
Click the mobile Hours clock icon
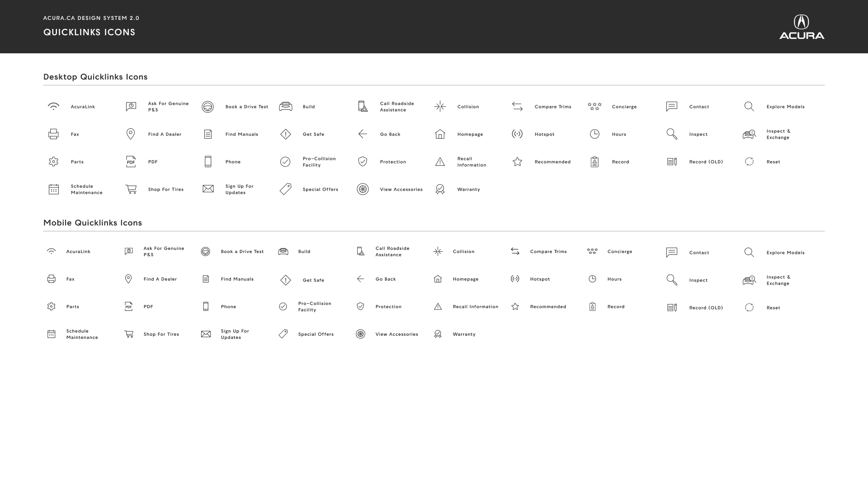point(592,279)
